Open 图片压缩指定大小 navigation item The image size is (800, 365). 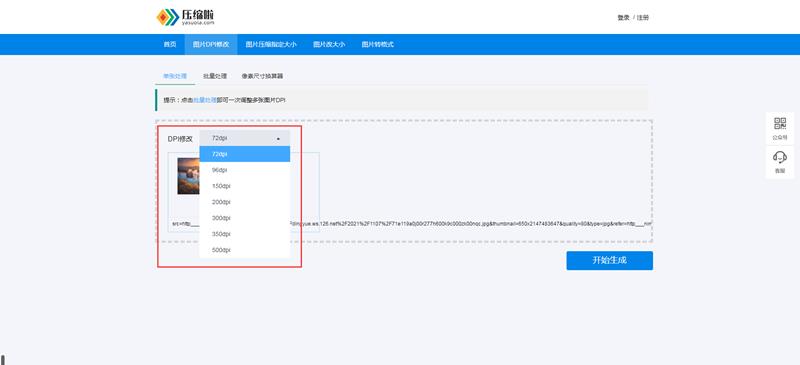[271, 44]
